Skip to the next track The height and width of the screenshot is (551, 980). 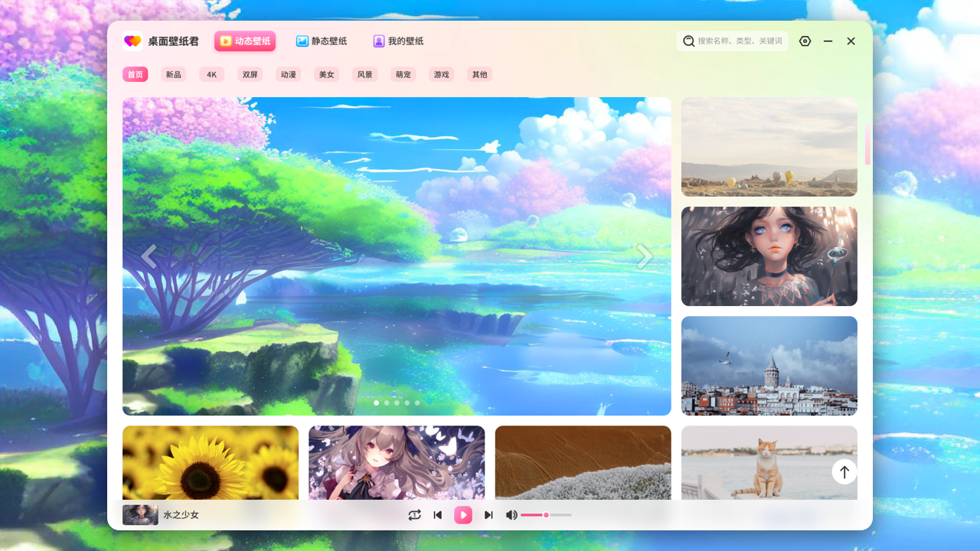(x=488, y=515)
